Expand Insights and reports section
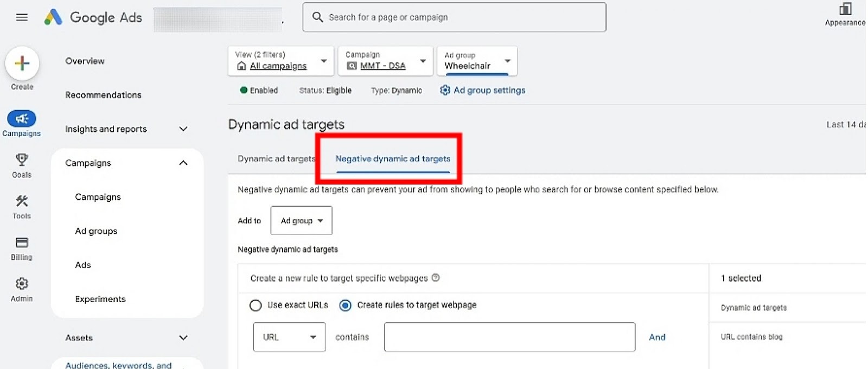The image size is (868, 369). (x=183, y=129)
